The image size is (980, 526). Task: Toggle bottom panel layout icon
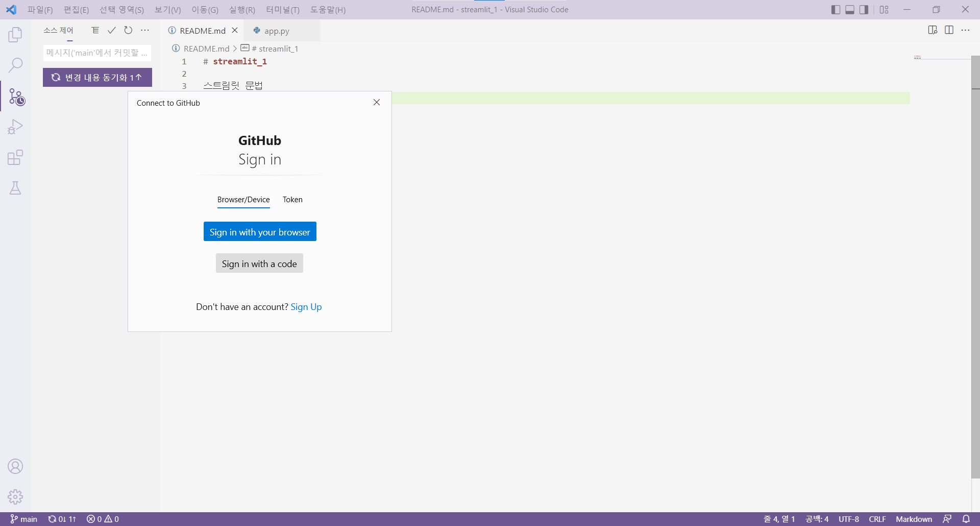coord(850,10)
